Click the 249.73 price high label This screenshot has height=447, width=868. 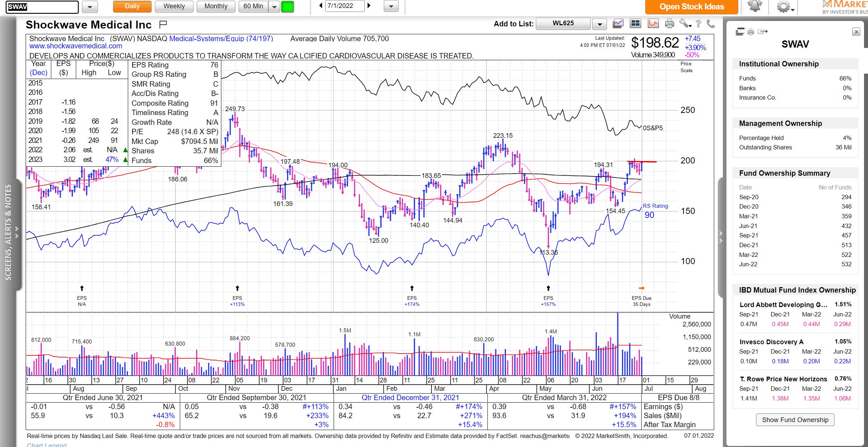point(235,109)
